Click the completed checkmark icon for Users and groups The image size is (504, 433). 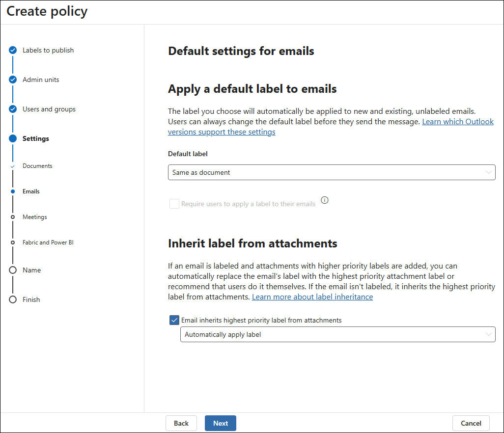click(13, 109)
